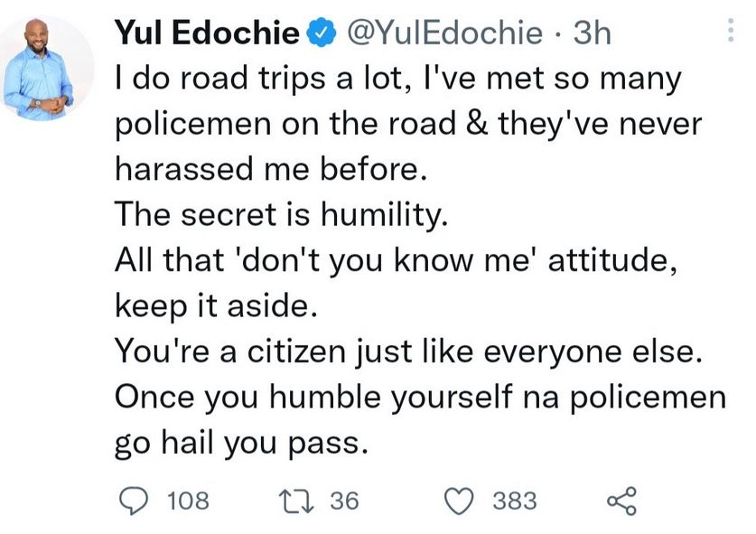
Task: Click the 383 likes count
Action: pos(514,500)
